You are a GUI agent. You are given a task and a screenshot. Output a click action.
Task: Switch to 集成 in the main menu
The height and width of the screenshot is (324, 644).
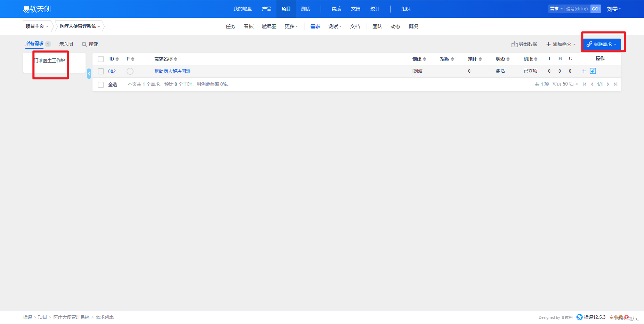click(x=336, y=9)
